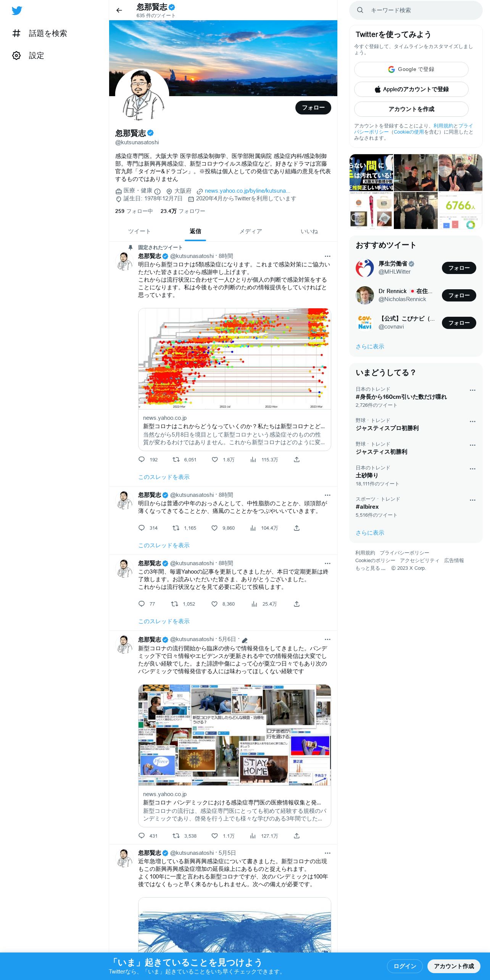Open more options for 土砂降り trend
This screenshot has height=980, width=490.
click(x=472, y=469)
